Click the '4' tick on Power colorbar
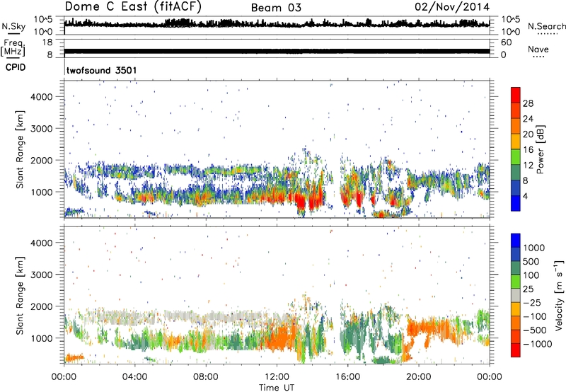566x392 pixels. tap(525, 196)
